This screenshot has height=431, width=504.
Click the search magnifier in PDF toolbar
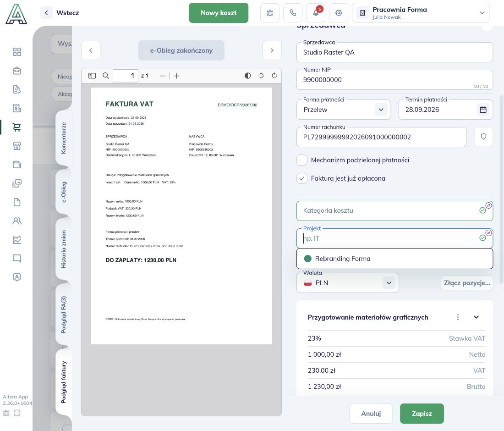[106, 76]
